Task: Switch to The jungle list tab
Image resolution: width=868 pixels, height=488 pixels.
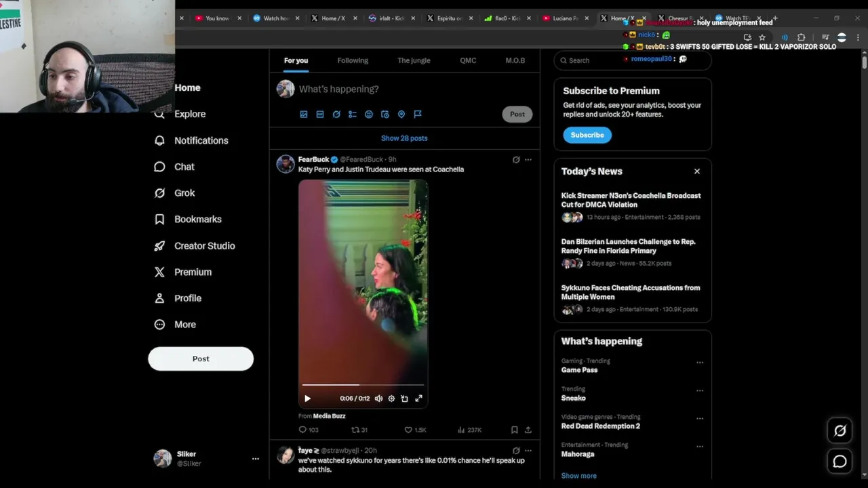Action: coord(414,60)
